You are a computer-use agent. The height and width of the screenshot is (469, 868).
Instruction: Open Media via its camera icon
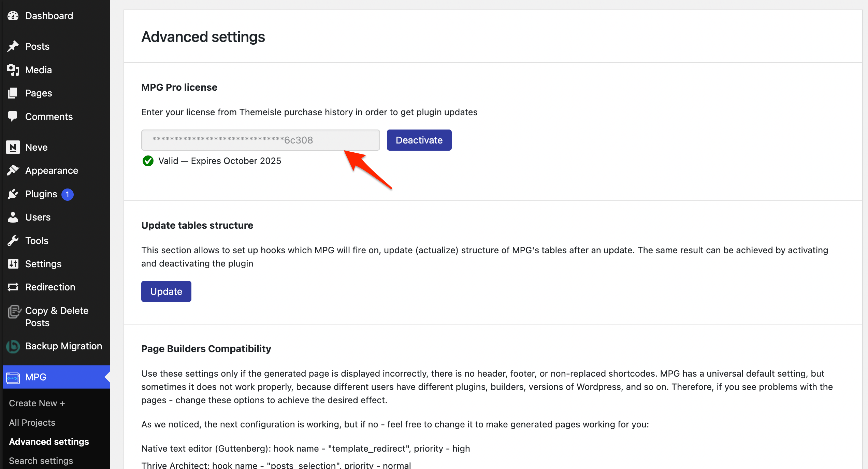(x=13, y=70)
